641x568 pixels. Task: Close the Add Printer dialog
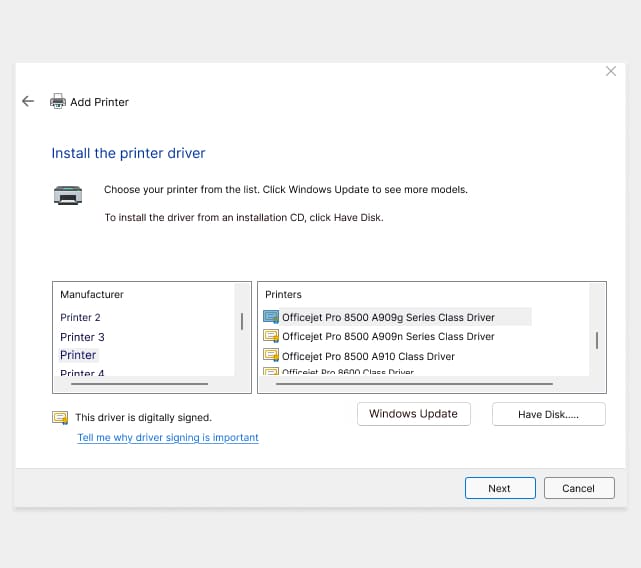click(611, 71)
